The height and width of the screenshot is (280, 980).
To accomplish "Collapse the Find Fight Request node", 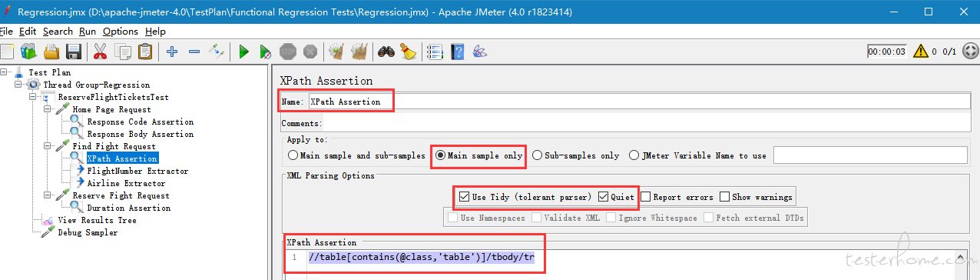I will coord(48,146).
